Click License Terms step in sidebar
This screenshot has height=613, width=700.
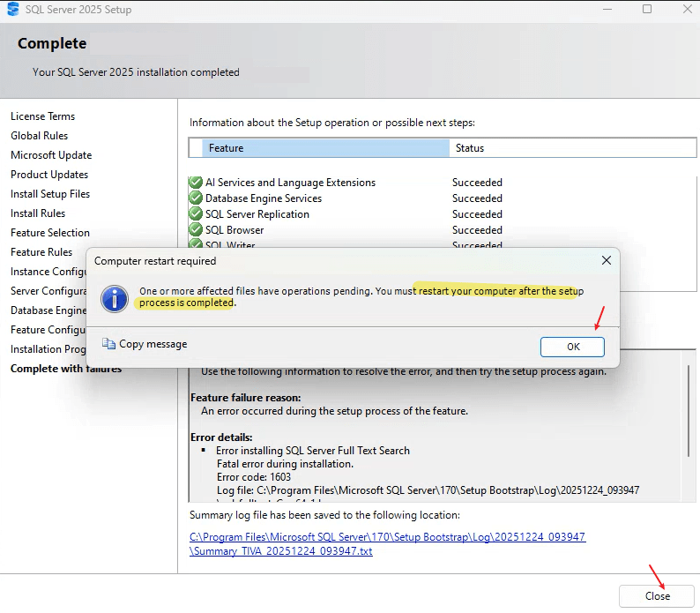pos(43,116)
